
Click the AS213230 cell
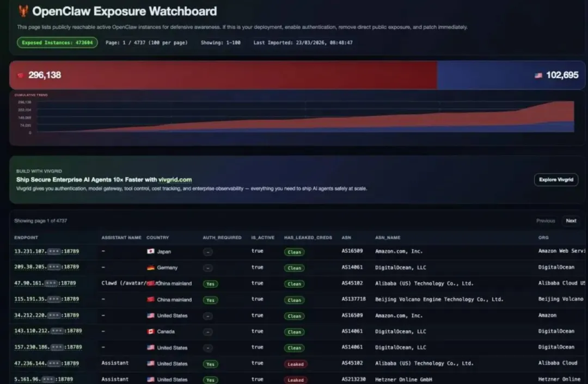[354, 379]
